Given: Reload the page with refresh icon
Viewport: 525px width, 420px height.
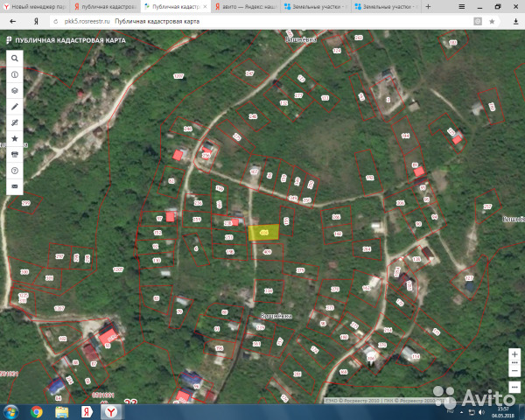Looking at the screenshot, I should pos(56,21).
